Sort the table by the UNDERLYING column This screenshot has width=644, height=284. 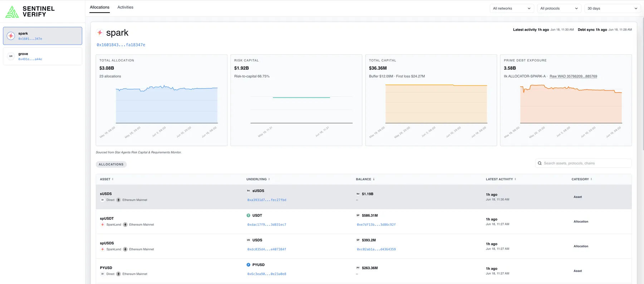(x=258, y=179)
